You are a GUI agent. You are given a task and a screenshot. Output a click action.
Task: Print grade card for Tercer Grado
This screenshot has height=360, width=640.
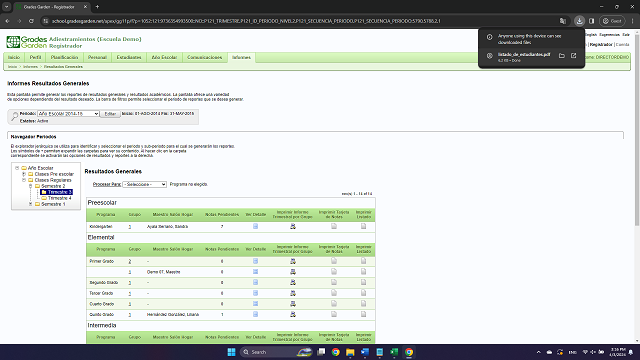(334, 293)
